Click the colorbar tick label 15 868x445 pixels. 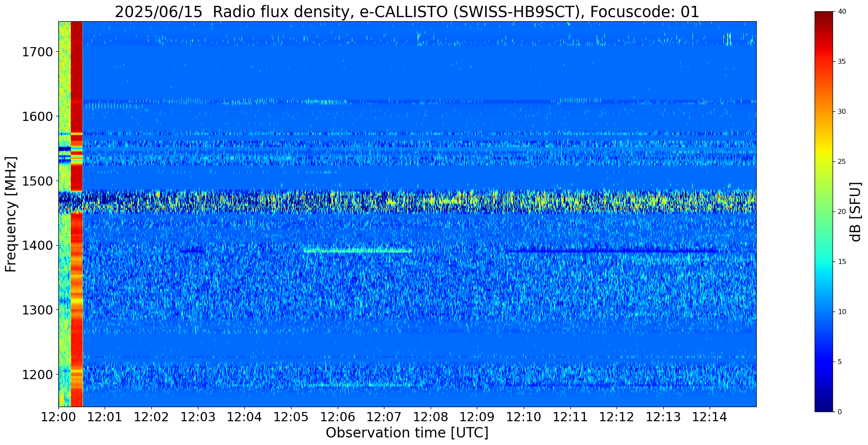coord(842,262)
